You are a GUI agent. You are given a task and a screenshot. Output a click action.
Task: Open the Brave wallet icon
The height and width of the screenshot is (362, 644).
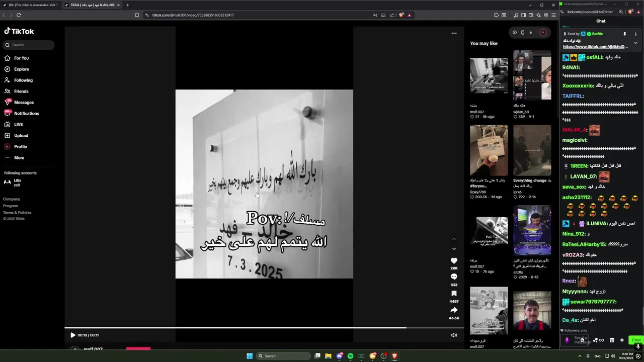pyautogui.click(x=531, y=15)
